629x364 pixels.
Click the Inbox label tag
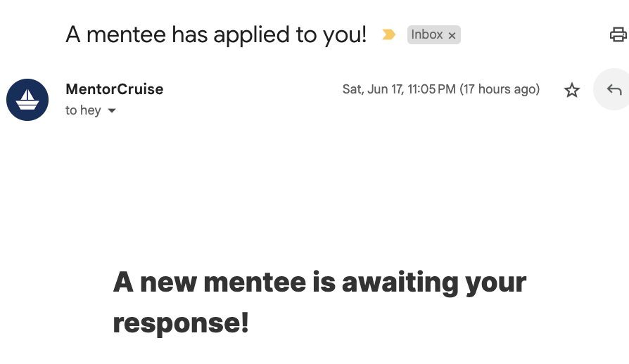click(428, 34)
